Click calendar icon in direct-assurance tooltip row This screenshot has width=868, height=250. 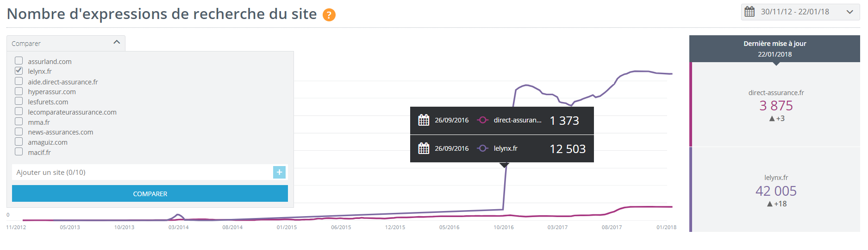(424, 120)
